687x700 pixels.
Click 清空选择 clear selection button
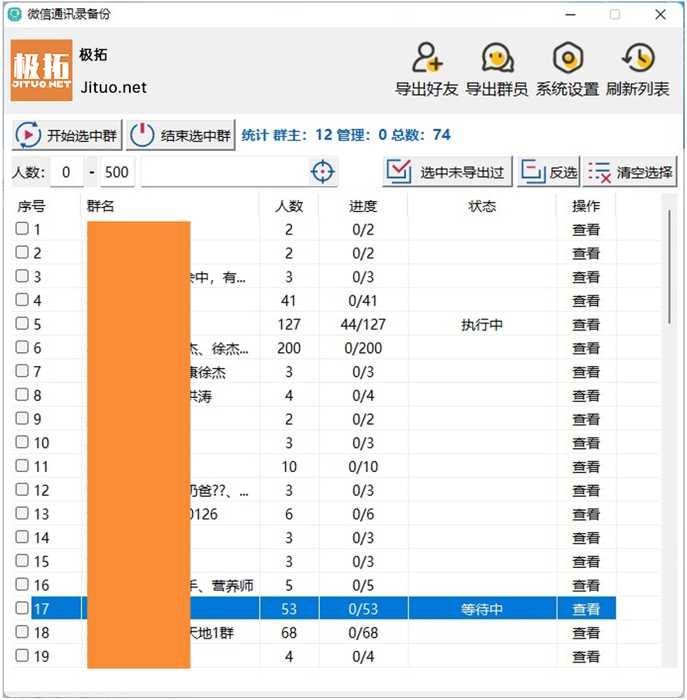630,172
